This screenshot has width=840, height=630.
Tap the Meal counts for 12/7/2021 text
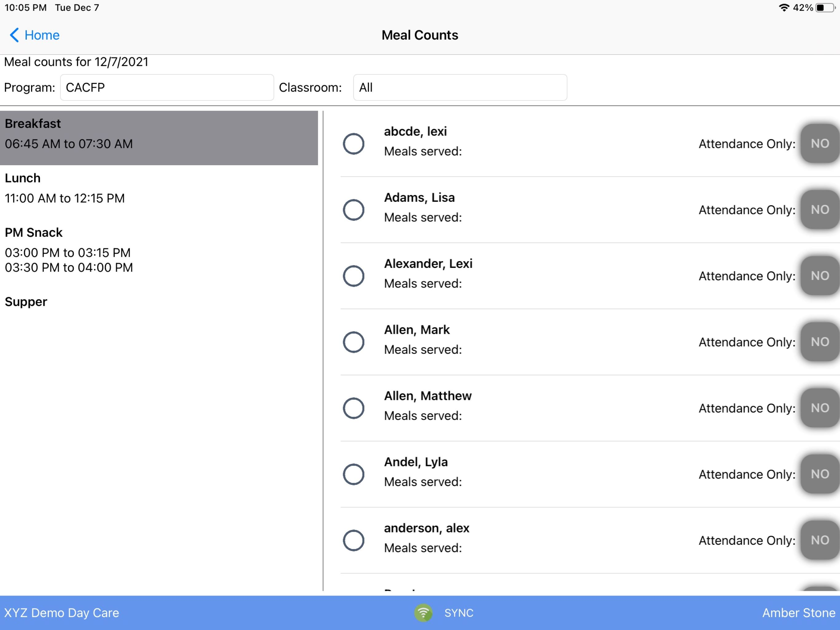(x=76, y=62)
